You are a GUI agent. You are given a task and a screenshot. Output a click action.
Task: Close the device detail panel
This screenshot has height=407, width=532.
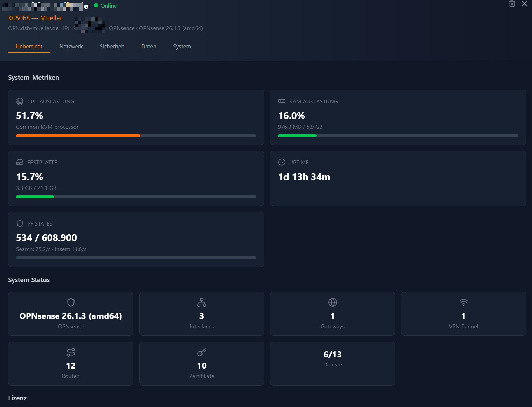click(x=524, y=4)
